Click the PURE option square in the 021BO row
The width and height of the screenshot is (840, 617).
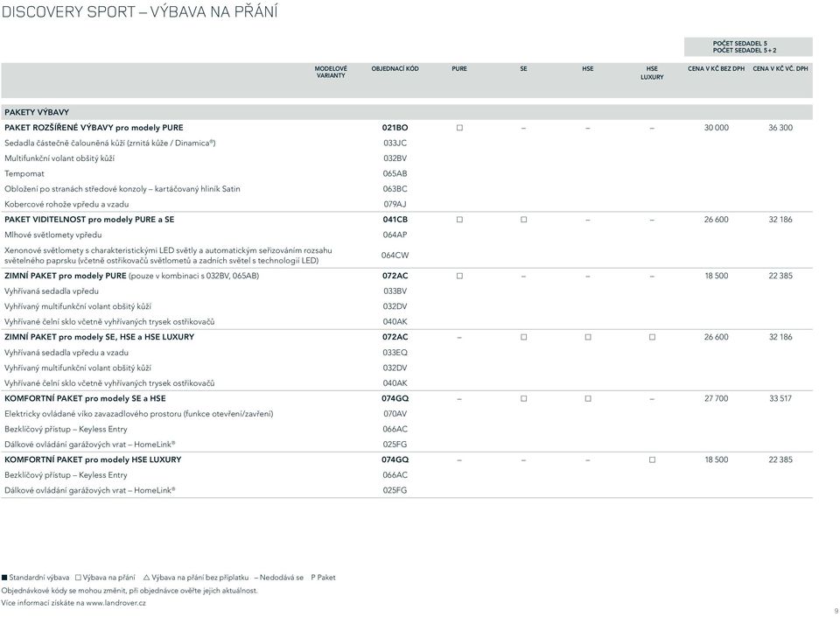(459, 128)
